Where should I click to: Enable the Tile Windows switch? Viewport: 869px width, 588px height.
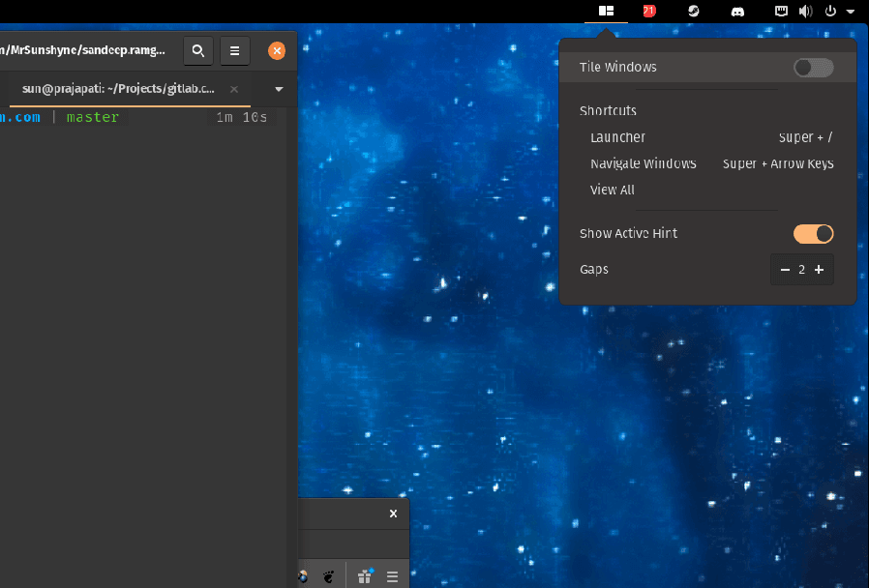[813, 68]
